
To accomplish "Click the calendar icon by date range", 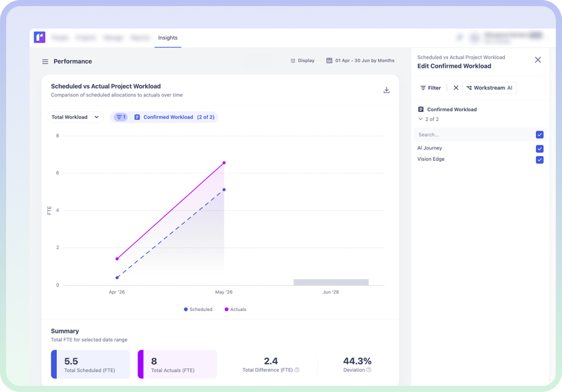I will coord(329,61).
